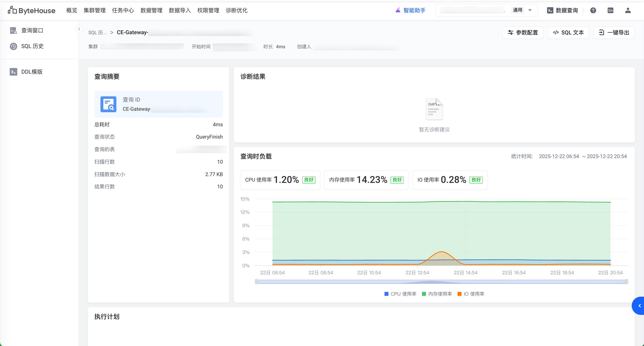This screenshot has width=644, height=346.
Task: Toggle CPU 使用率 legend series
Action: tap(400, 294)
